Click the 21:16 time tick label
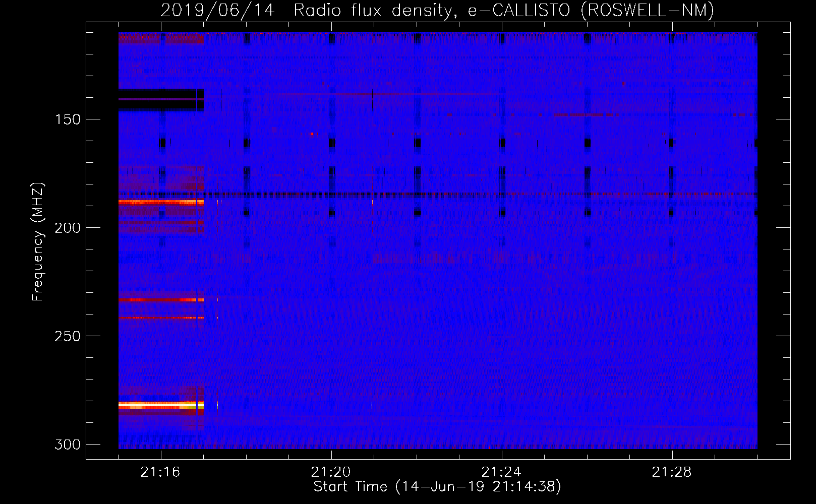This screenshot has width=816, height=504. (x=160, y=472)
